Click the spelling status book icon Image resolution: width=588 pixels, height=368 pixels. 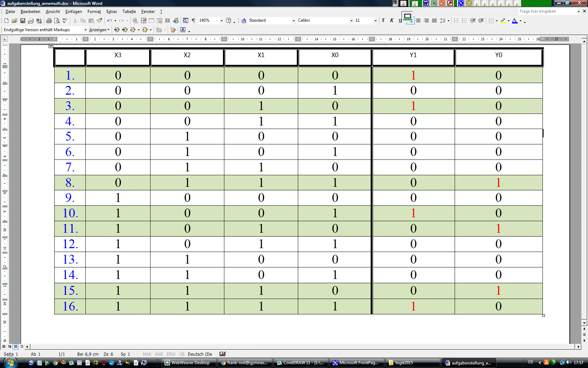click(223, 354)
